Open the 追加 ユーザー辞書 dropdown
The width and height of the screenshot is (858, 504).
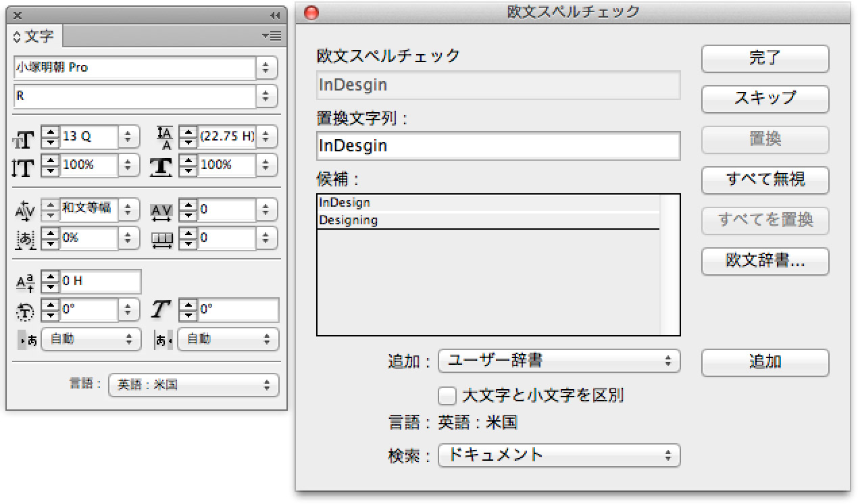[559, 361]
